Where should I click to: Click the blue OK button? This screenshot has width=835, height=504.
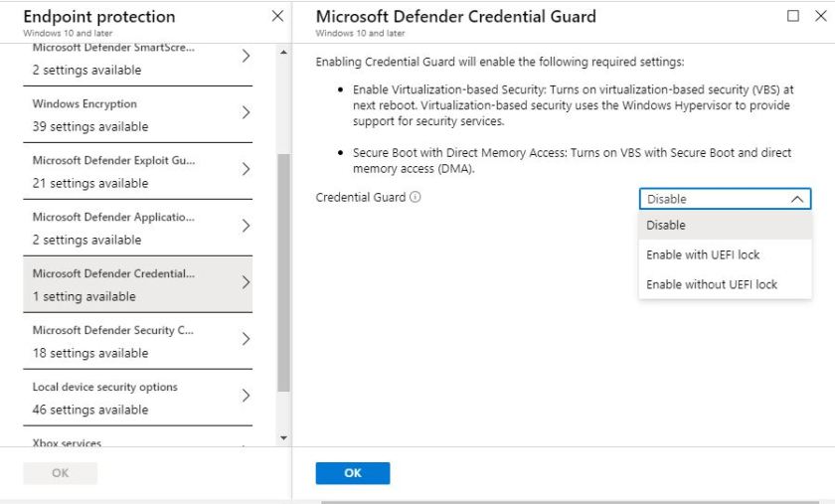tap(352, 473)
